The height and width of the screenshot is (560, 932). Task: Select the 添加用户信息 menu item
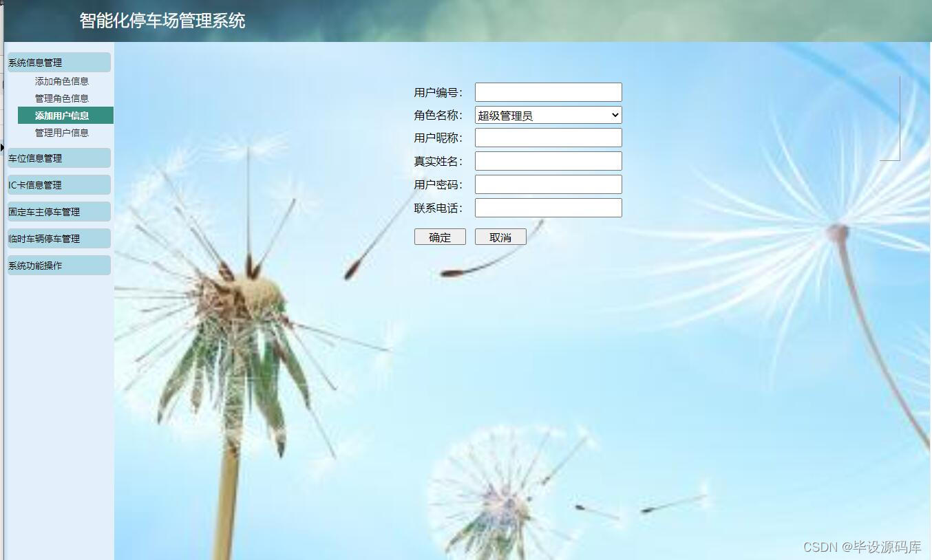tap(65, 115)
